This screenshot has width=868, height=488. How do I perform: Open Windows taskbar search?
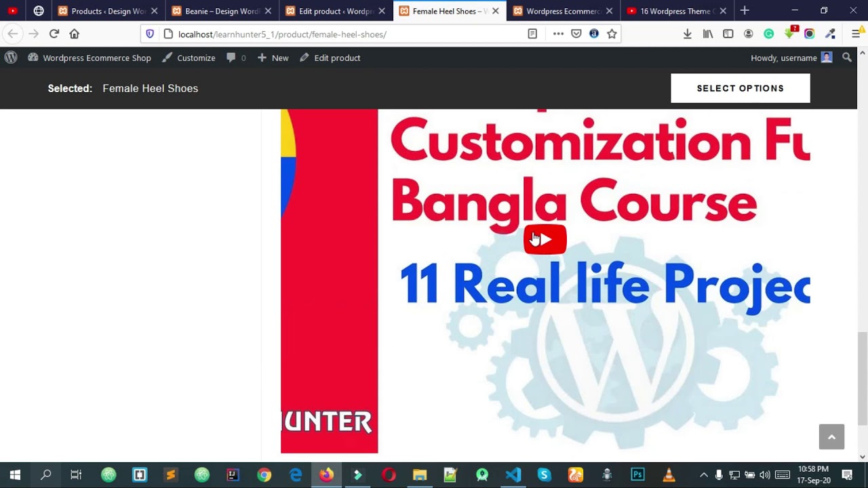[x=46, y=475]
